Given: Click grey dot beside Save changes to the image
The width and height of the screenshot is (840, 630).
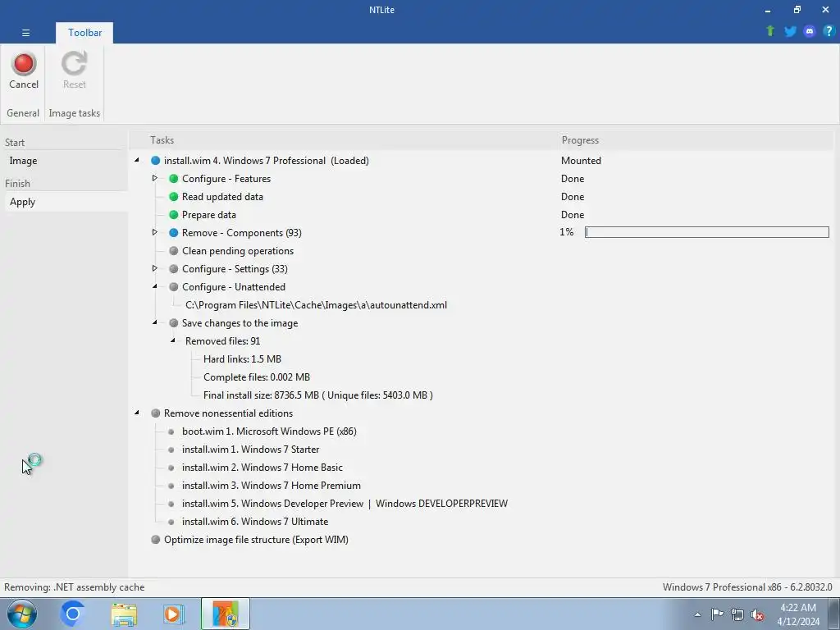Looking at the screenshot, I should [174, 323].
